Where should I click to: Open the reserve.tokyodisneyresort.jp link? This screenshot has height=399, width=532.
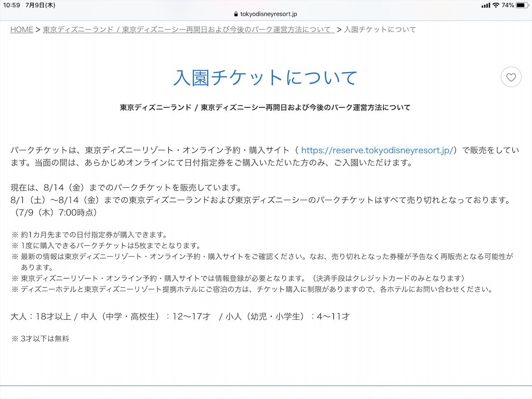point(377,150)
